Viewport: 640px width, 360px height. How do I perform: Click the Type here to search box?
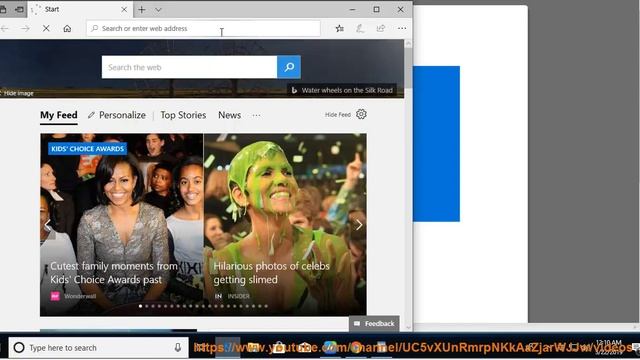click(x=98, y=347)
